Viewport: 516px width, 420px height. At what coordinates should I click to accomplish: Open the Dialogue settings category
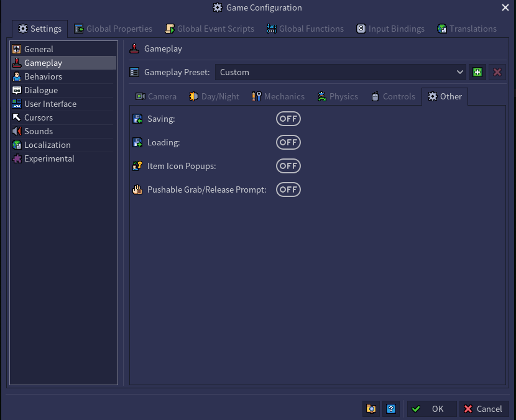pos(63,90)
